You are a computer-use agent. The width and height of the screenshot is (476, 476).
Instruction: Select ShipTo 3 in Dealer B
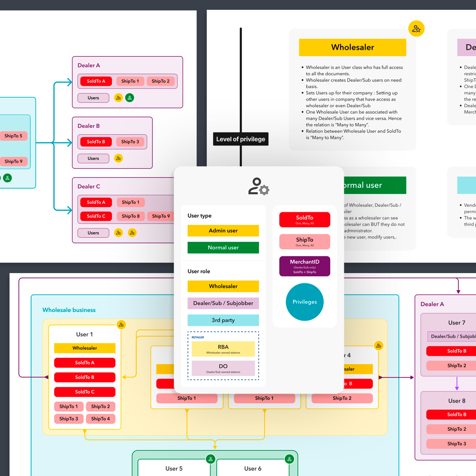(x=130, y=142)
